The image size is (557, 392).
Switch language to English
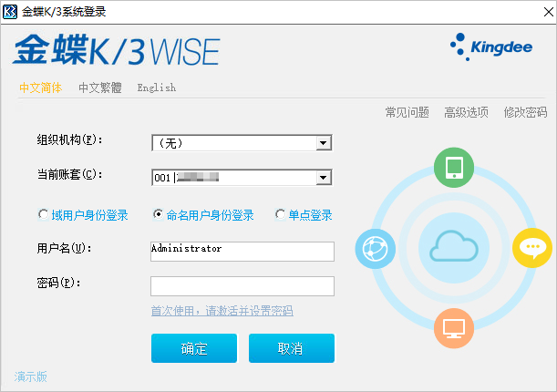click(157, 88)
